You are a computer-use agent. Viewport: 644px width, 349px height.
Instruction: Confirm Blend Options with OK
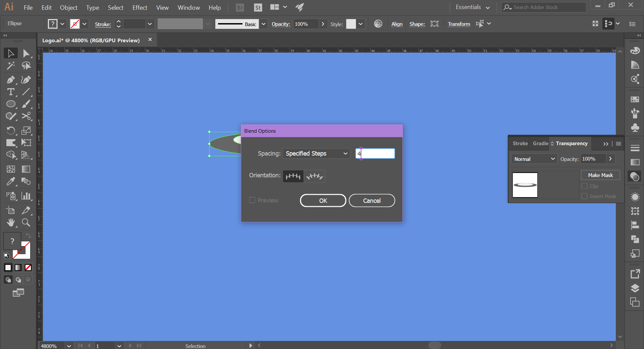point(323,200)
